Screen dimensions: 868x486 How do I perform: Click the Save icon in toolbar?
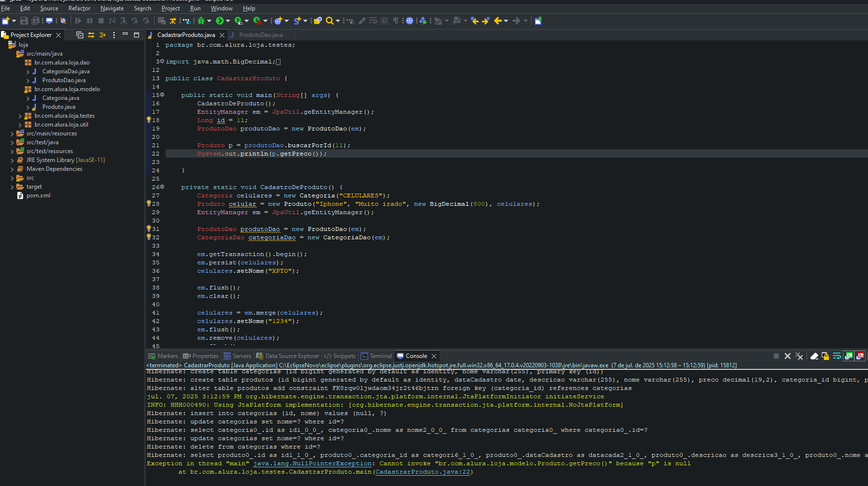[24, 21]
